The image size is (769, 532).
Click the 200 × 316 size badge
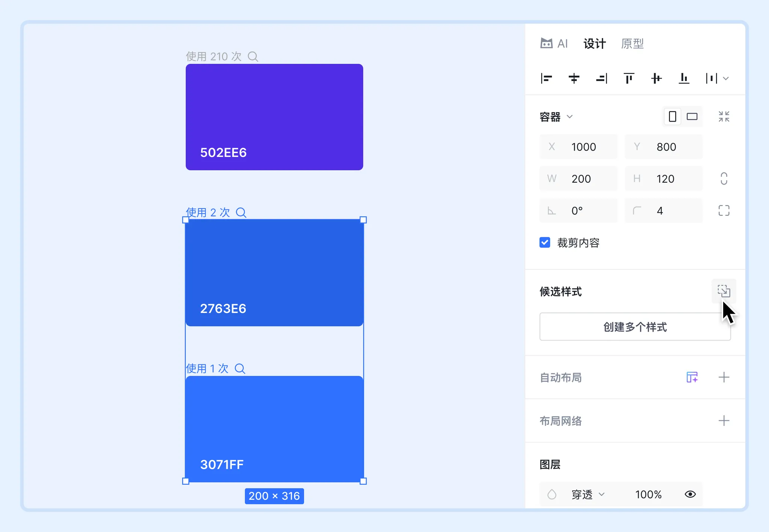[274, 496]
